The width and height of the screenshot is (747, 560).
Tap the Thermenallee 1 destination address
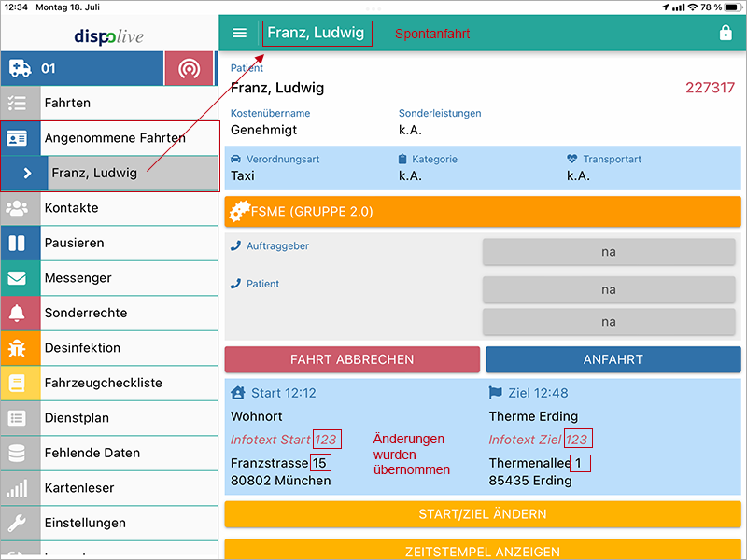pos(535,463)
